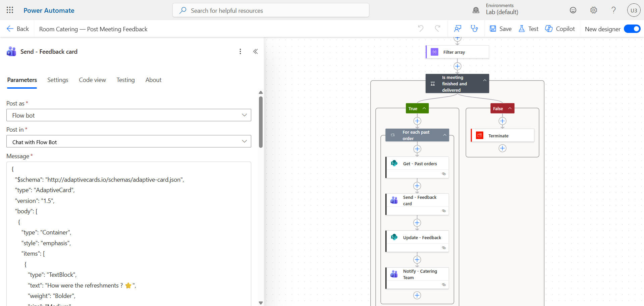This screenshot has height=306, width=644.
Task: Select the Filter array action
Action: [x=458, y=52]
